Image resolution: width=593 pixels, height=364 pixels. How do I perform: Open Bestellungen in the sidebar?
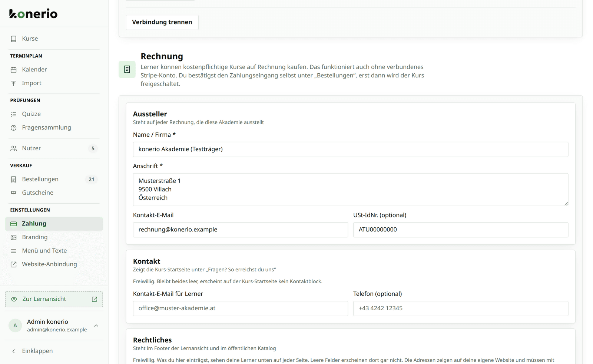[54, 179]
